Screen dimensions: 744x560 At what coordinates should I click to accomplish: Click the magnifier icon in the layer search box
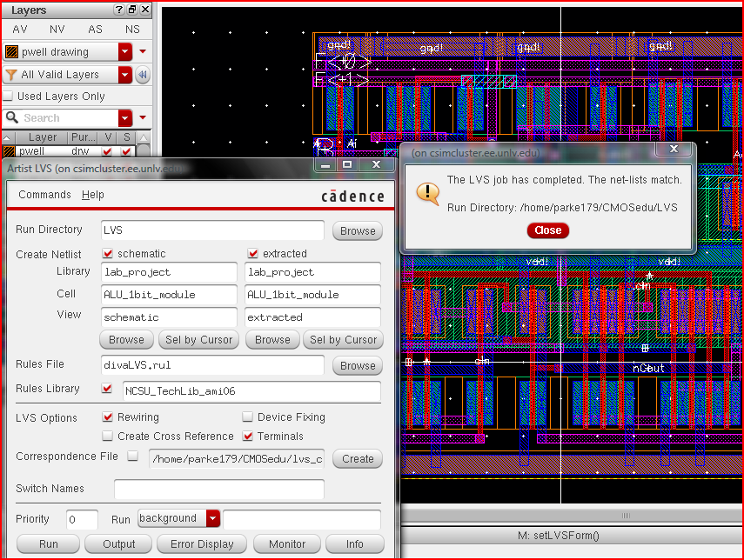point(12,117)
